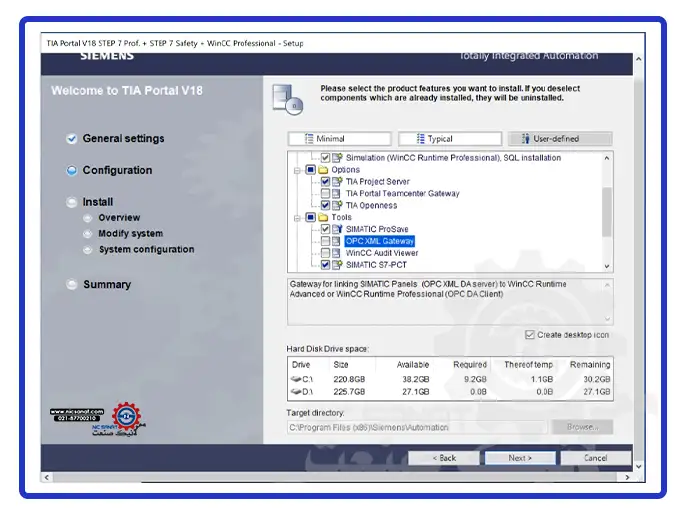Click the C:\ drive icon
The height and width of the screenshot is (516, 686).
click(x=296, y=379)
